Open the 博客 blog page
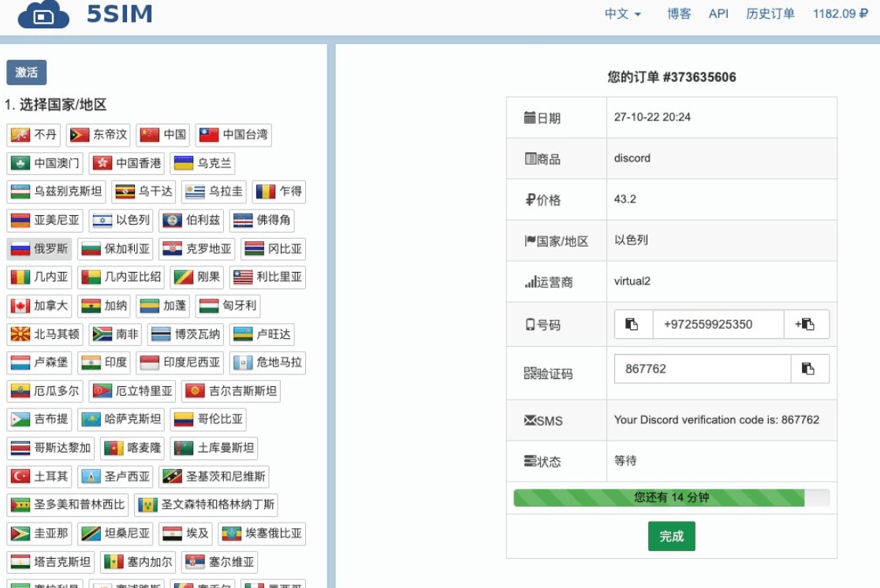The image size is (880, 588). point(679,13)
